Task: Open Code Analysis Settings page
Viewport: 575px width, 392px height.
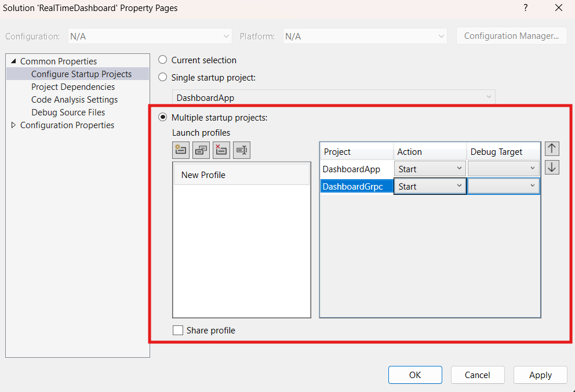Action: pos(74,99)
